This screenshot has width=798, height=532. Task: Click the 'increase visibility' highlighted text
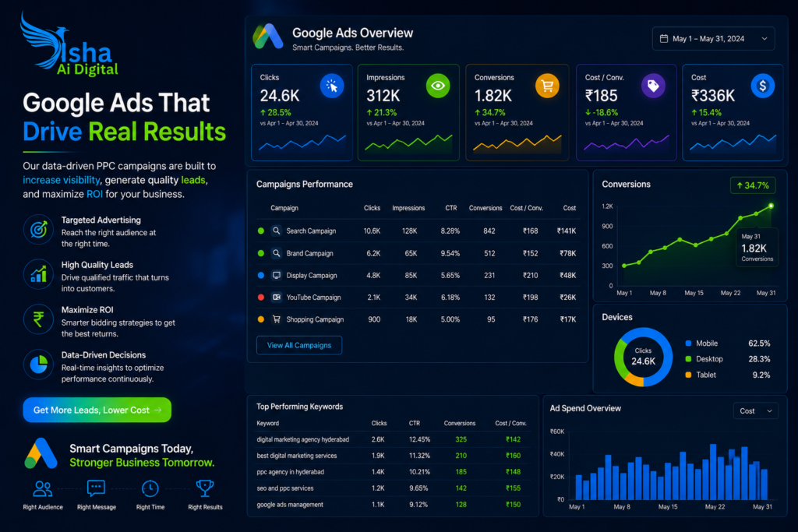[61, 180]
